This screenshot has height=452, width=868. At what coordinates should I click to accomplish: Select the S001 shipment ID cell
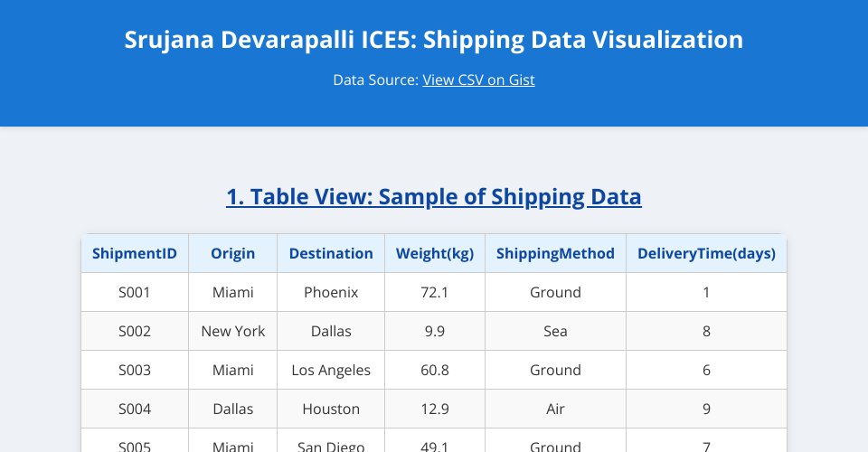(x=135, y=292)
